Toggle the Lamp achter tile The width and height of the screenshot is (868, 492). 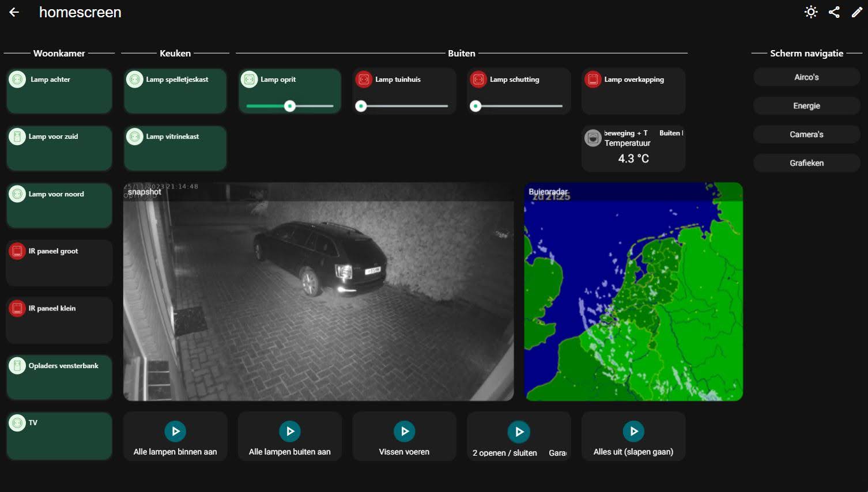[59, 91]
